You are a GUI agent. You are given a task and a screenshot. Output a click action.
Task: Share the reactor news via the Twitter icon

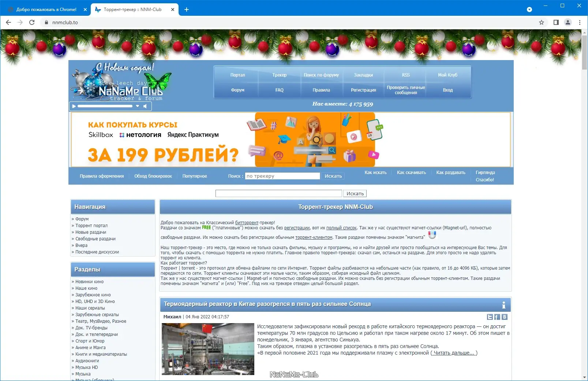tap(490, 317)
